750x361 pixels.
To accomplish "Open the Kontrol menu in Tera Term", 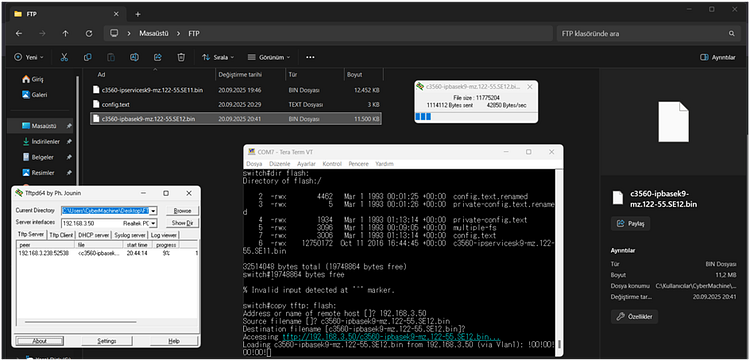I will point(332,164).
